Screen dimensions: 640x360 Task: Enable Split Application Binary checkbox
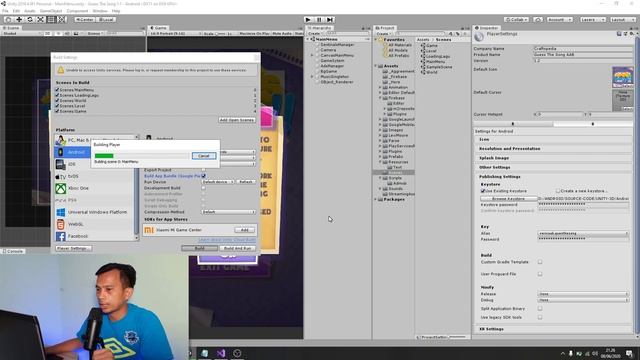pos(540,309)
